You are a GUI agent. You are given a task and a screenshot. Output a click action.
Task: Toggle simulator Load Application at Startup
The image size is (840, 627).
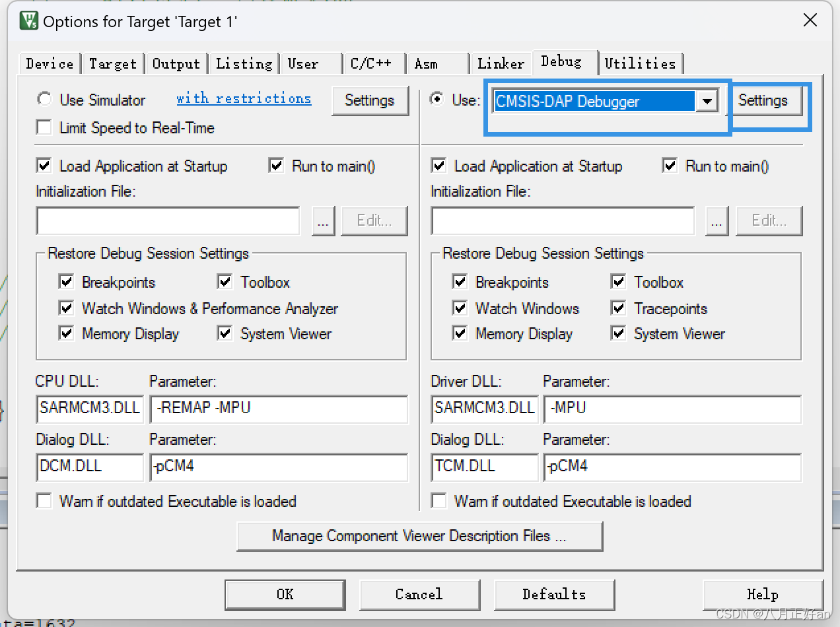pyautogui.click(x=44, y=166)
